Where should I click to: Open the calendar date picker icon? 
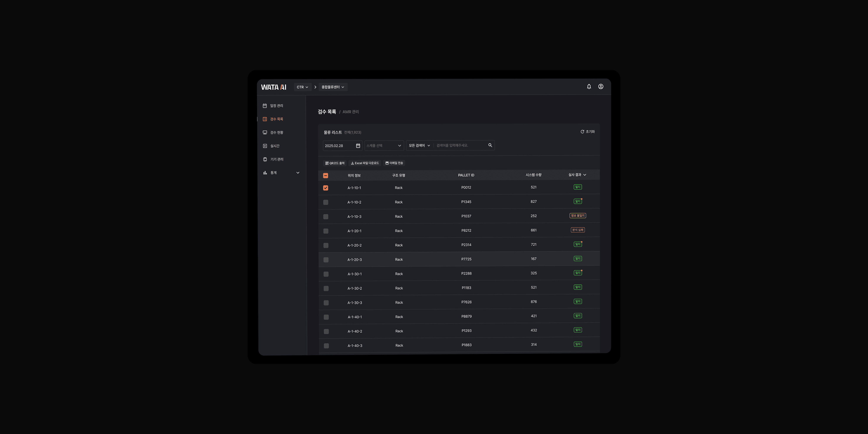click(x=358, y=146)
